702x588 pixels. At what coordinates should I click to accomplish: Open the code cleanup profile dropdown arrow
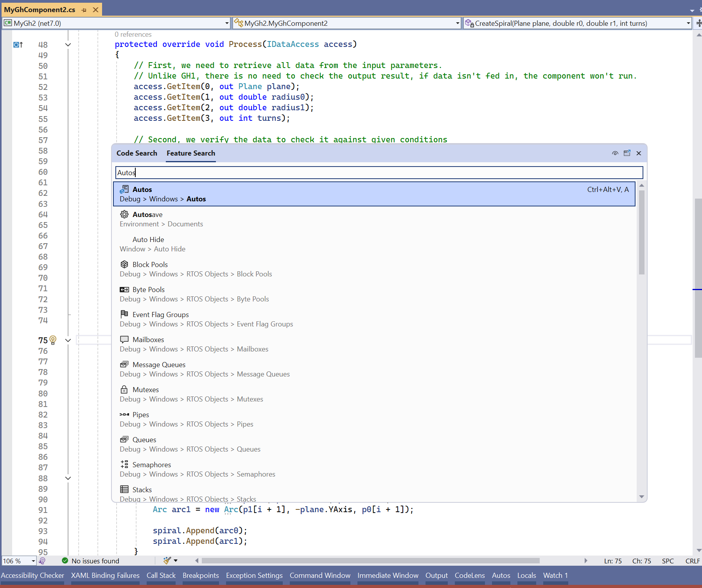pos(176,561)
